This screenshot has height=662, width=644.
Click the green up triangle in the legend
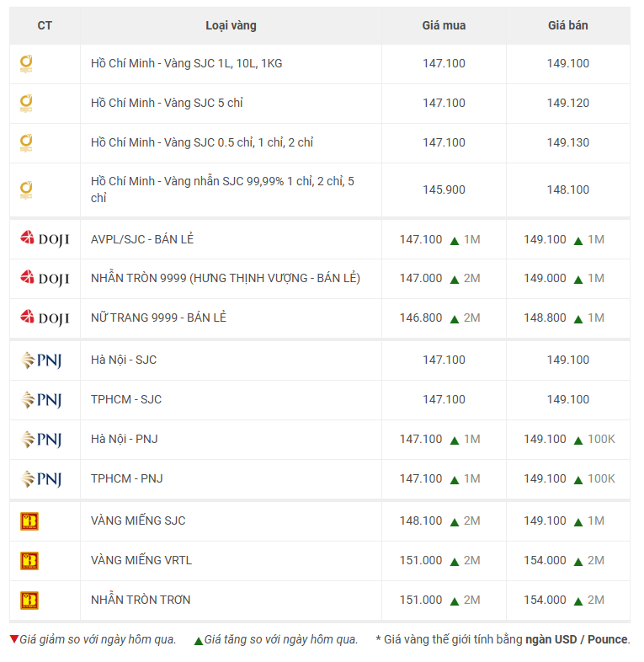coord(199,640)
